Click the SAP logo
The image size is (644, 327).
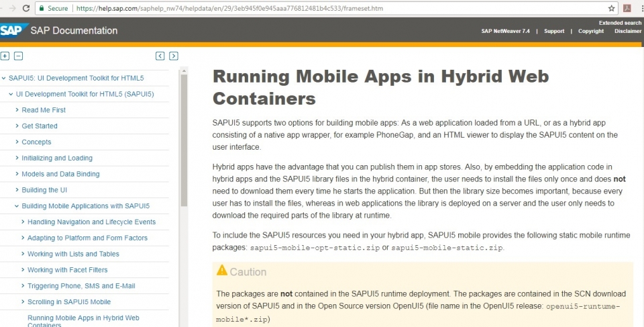(x=13, y=30)
